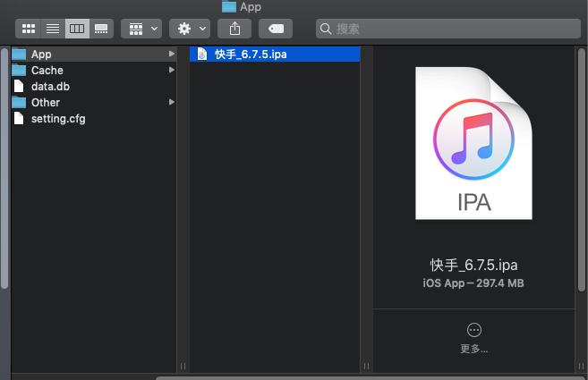Expand the Cache folder arrow
The height and width of the screenshot is (380, 588).
coord(172,70)
